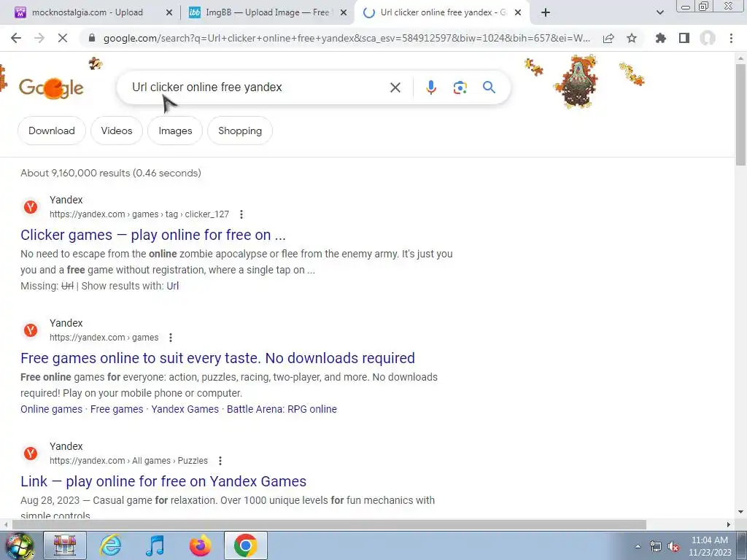
Task: Stop loading the current page
Action: pyautogui.click(x=63, y=38)
